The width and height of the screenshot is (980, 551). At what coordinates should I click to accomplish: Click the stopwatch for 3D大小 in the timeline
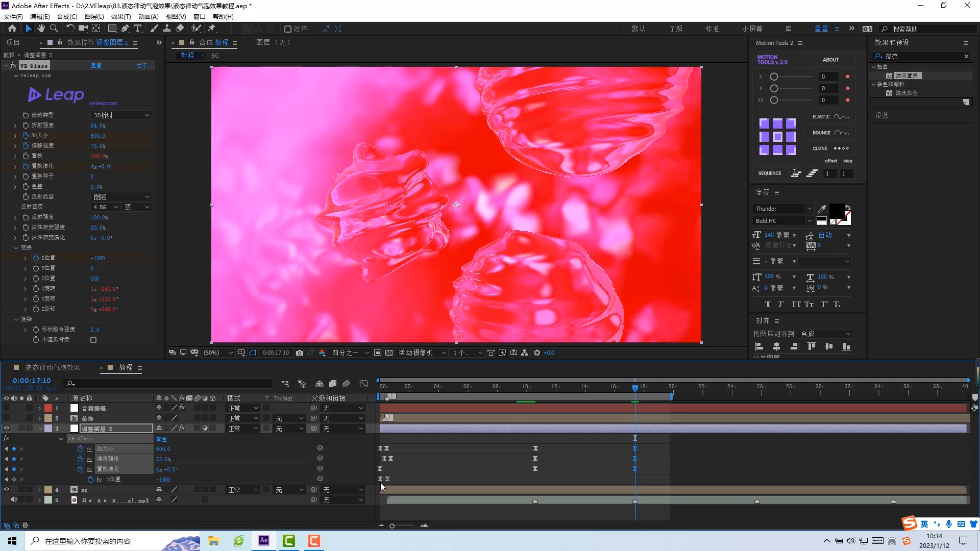click(x=80, y=449)
